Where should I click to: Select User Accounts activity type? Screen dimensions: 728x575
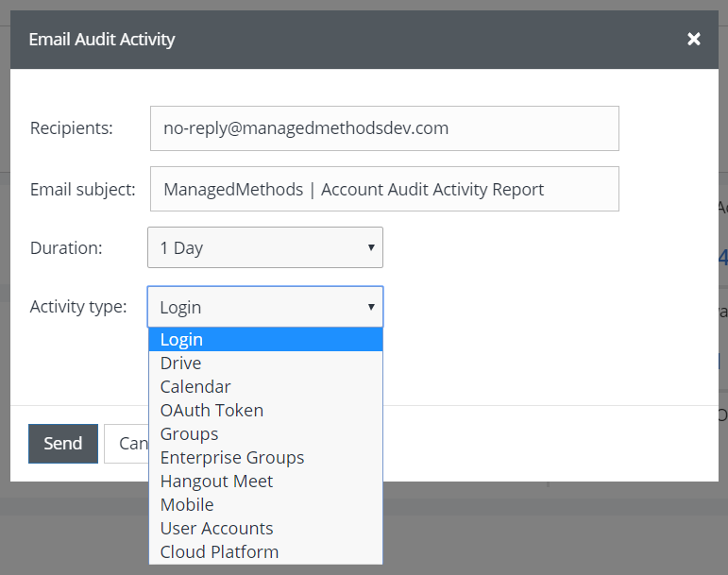[x=265, y=529]
